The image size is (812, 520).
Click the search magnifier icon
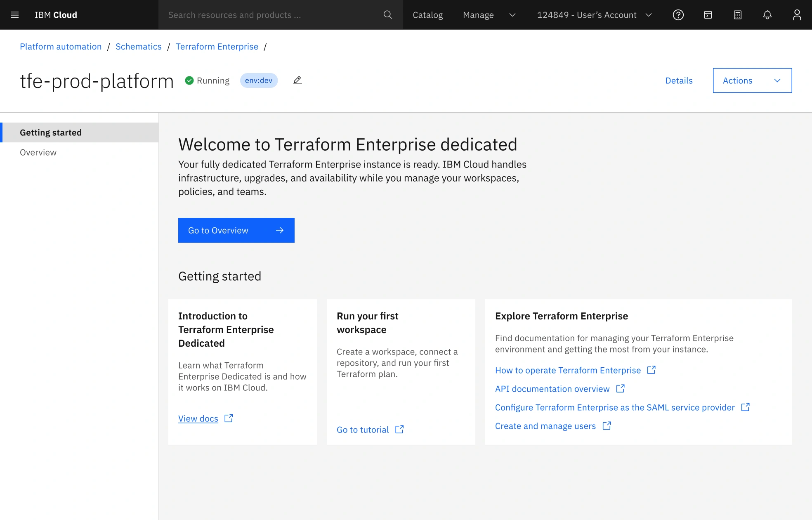(x=388, y=15)
